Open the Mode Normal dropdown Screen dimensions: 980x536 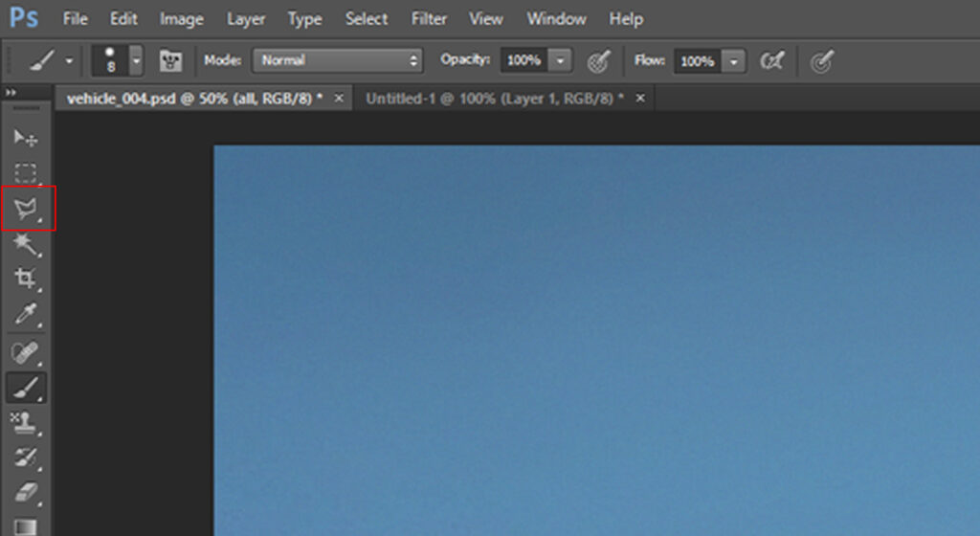(338, 60)
